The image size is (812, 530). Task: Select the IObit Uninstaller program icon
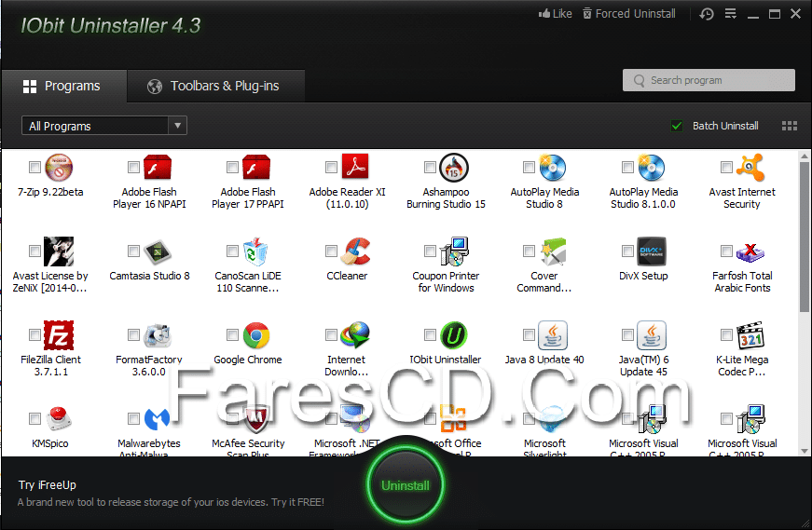[454, 335]
